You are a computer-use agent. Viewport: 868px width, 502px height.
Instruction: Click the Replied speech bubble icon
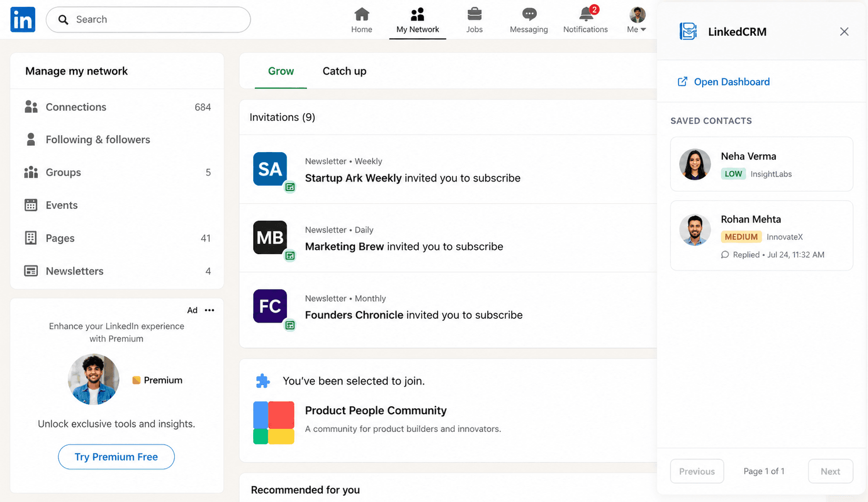point(725,255)
